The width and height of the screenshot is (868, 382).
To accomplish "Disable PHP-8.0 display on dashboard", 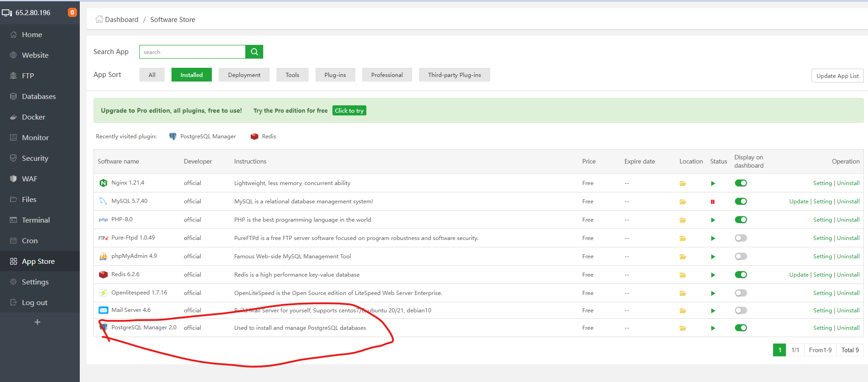I will [x=741, y=220].
